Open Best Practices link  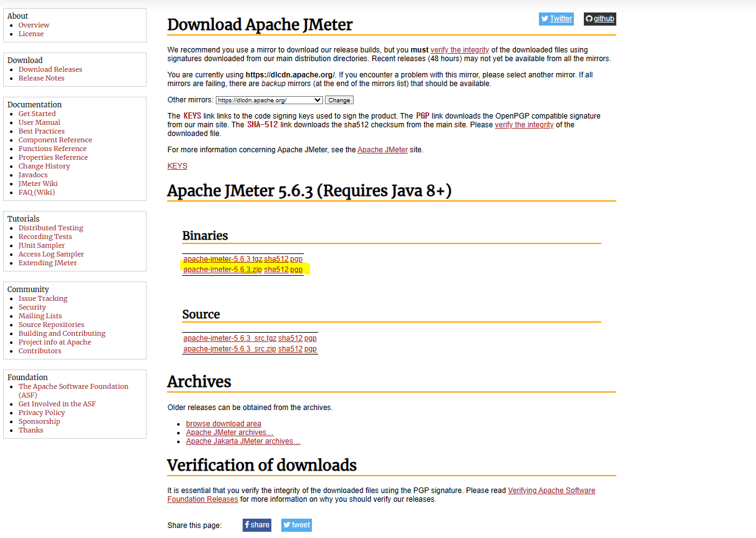42,131
